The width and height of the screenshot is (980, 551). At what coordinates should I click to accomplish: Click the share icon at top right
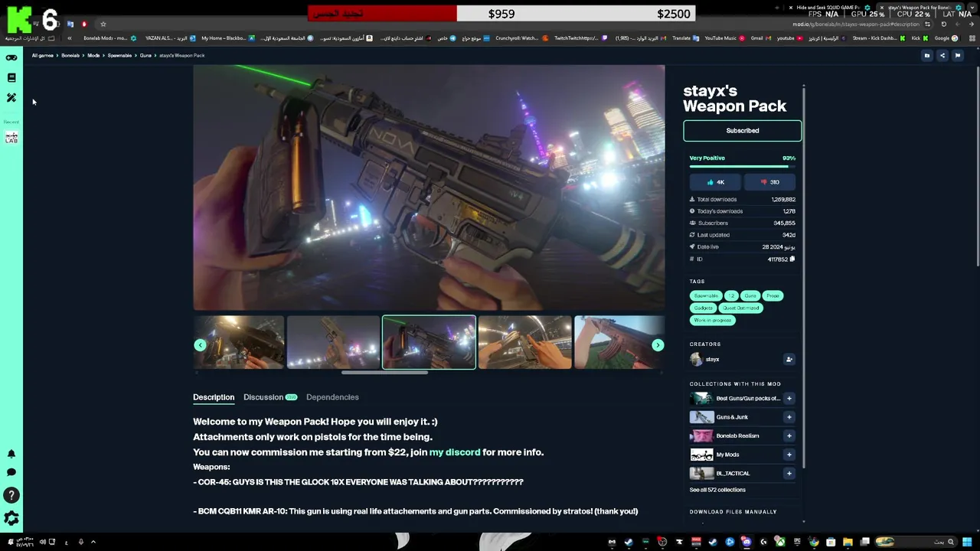click(942, 55)
